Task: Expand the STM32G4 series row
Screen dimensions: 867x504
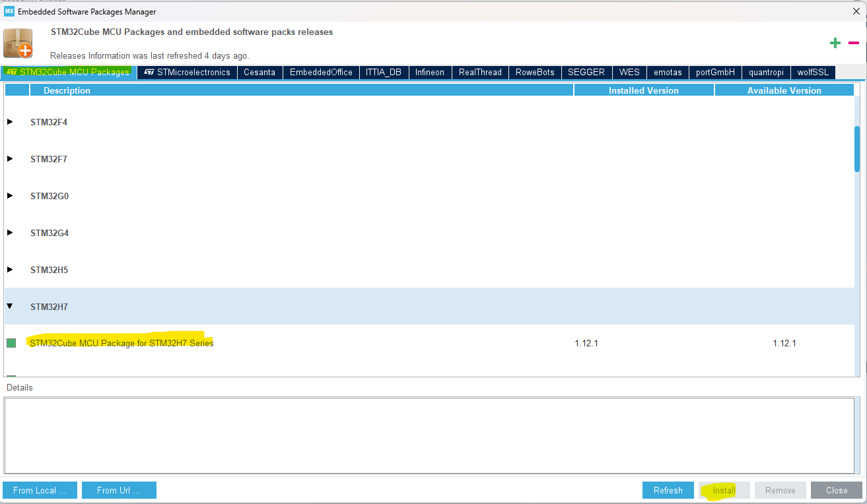Action: point(10,233)
